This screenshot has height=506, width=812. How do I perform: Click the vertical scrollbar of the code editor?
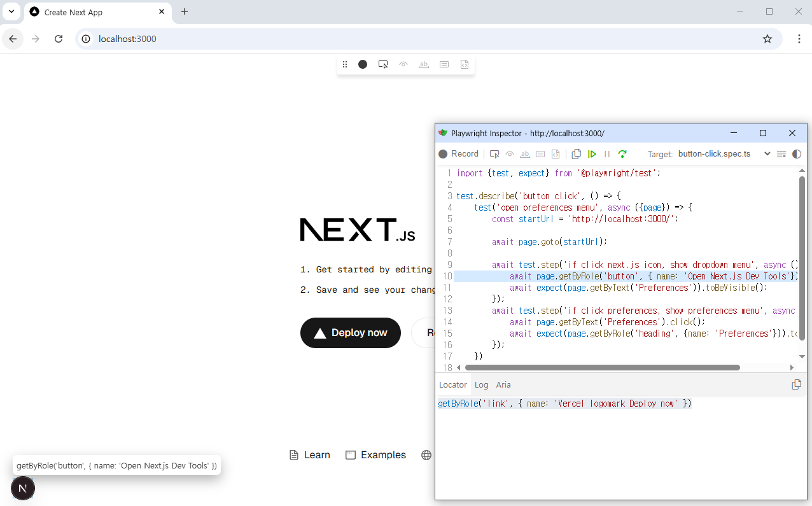[x=802, y=258]
